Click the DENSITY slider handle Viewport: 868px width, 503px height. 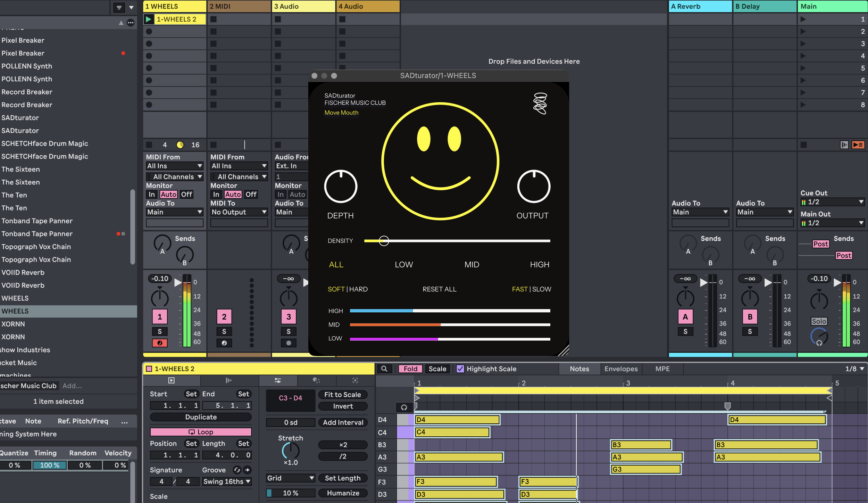coord(384,241)
